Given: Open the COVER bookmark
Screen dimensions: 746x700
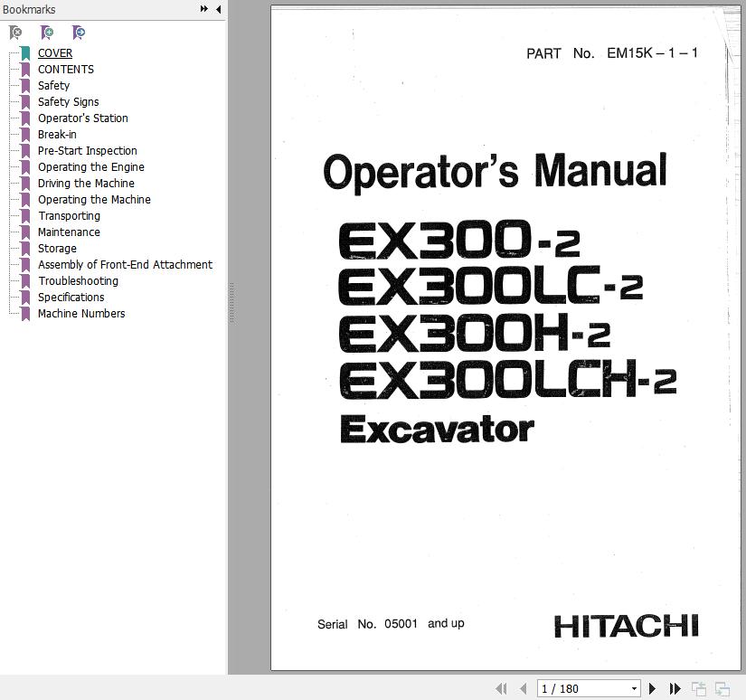Looking at the screenshot, I should [55, 52].
